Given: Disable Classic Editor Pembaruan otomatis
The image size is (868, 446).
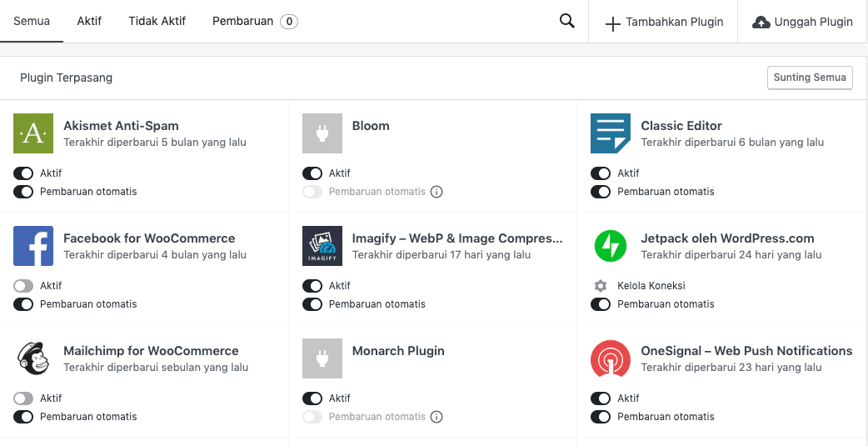Looking at the screenshot, I should 601,192.
